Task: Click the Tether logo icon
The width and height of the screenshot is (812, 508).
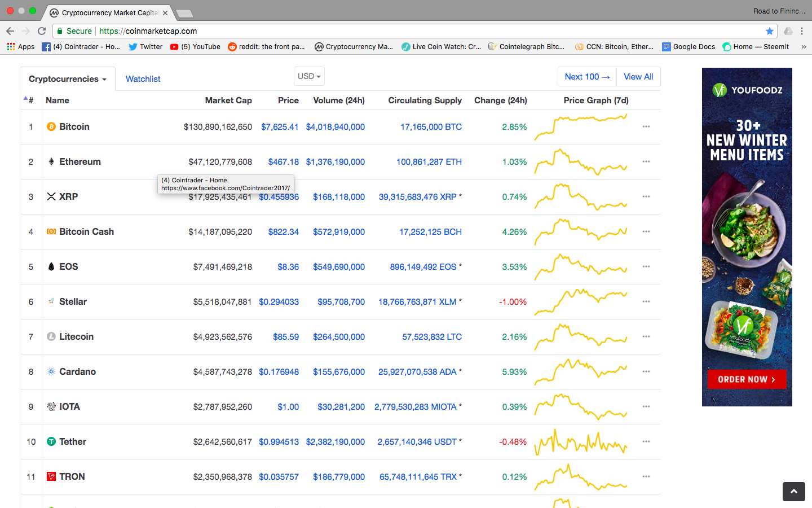Action: pos(51,441)
